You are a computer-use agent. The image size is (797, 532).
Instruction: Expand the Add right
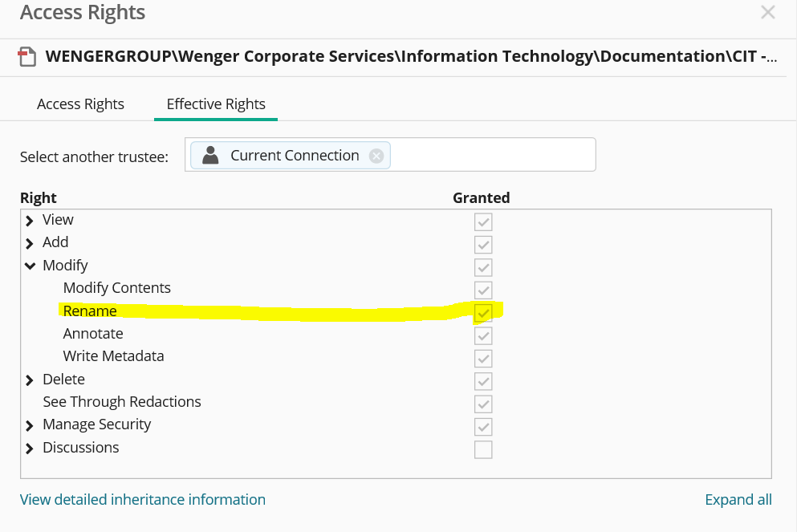[30, 243]
